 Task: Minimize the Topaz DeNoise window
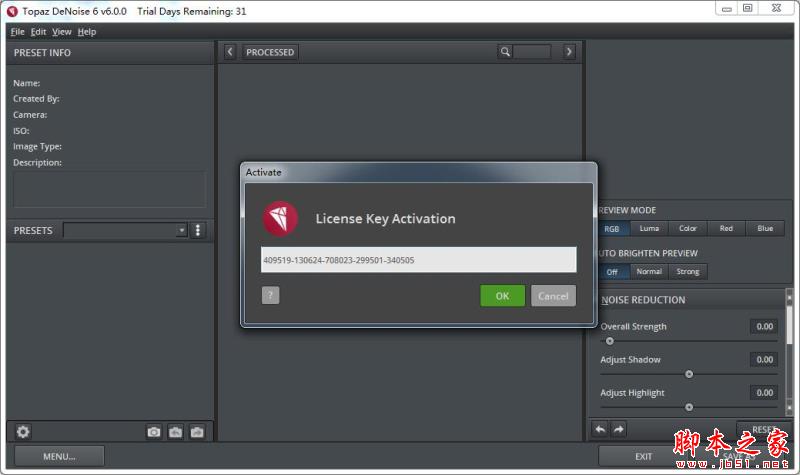[727, 9]
